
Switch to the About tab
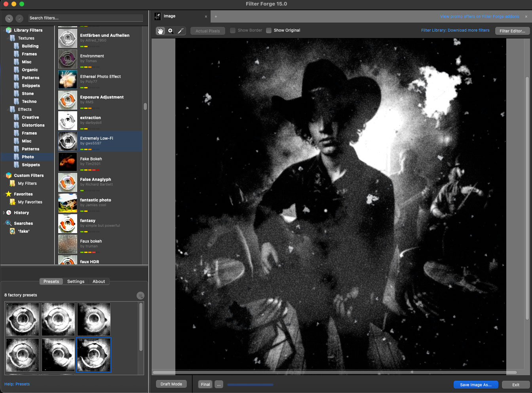coord(99,281)
